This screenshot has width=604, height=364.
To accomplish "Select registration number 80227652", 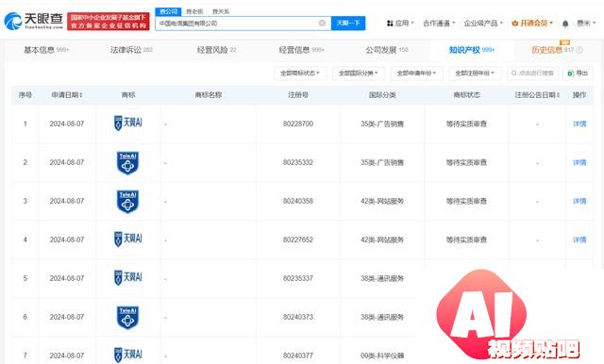I will point(298,240).
